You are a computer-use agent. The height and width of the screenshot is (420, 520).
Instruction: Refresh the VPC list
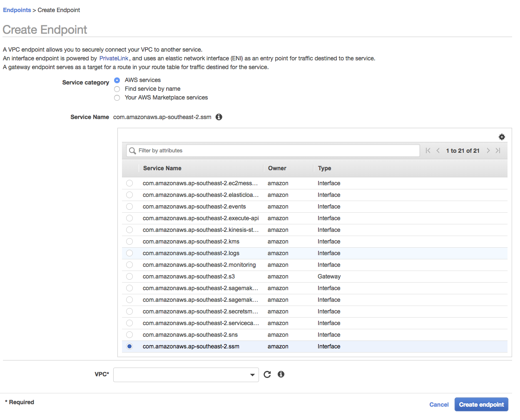267,374
